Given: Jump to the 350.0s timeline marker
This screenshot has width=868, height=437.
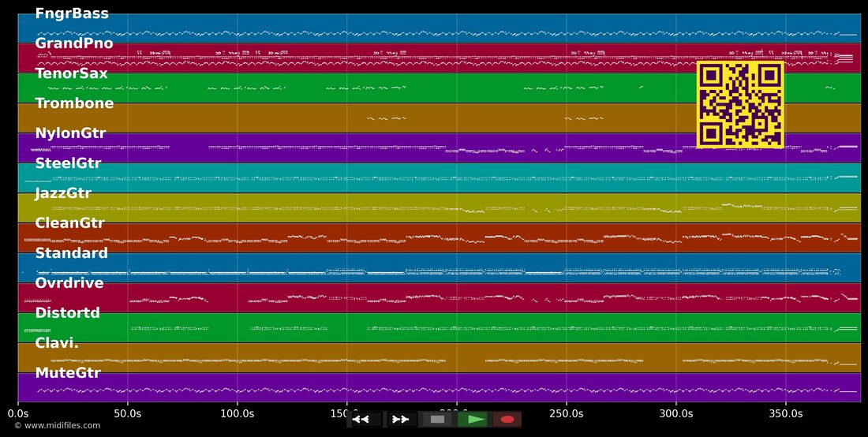Looking at the screenshot, I should 785,413.
